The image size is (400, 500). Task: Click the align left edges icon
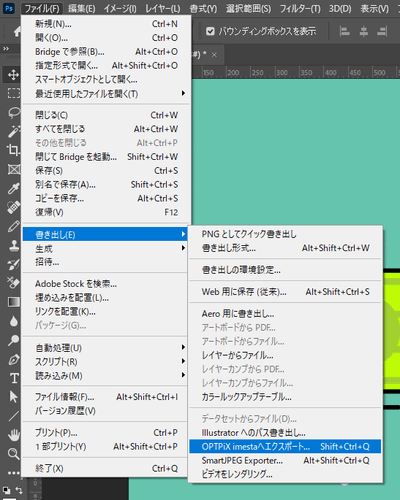344,32
